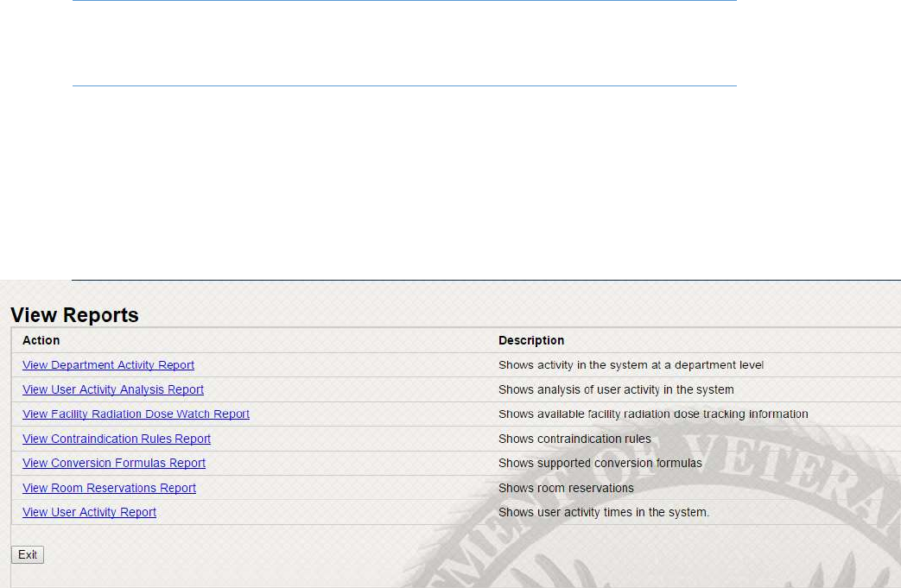Open View Room Reservations Report link

(109, 488)
